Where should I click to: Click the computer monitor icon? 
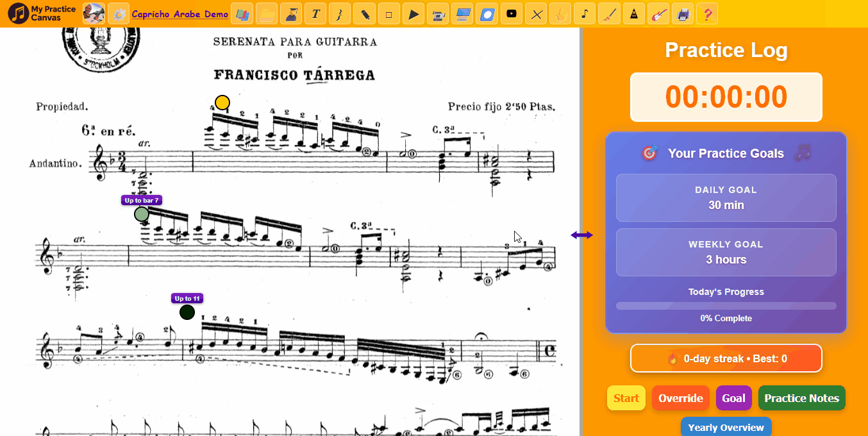pyautogui.click(x=462, y=13)
